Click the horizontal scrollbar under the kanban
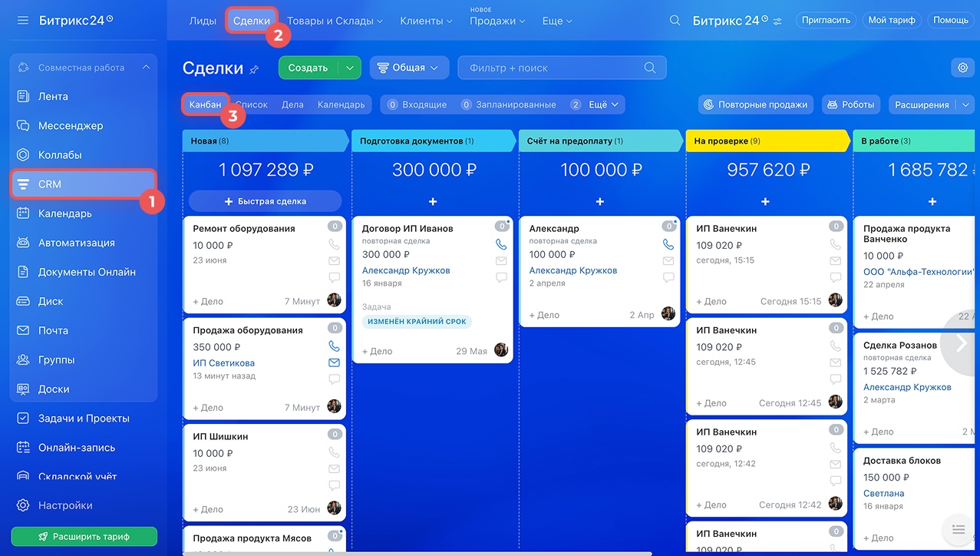The image size is (980, 556). click(x=417, y=553)
